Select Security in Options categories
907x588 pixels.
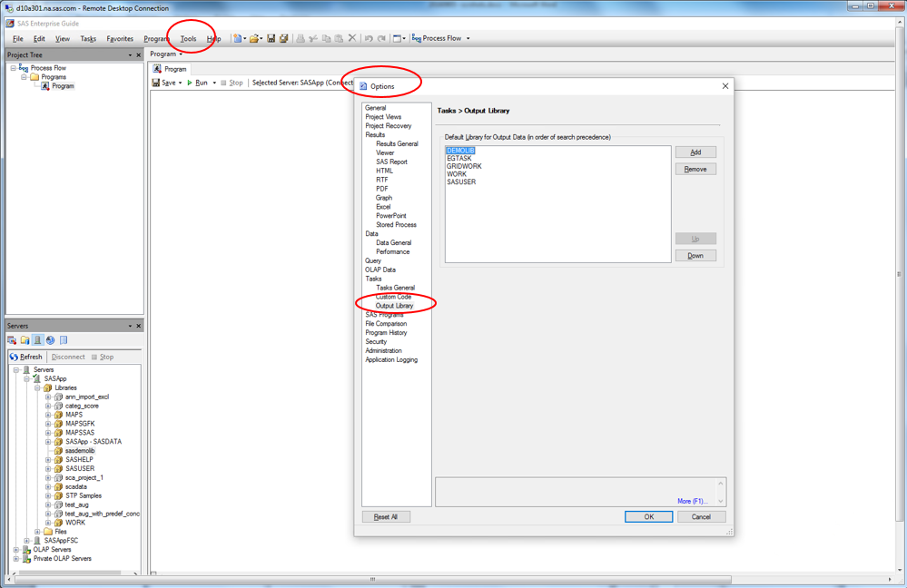(376, 342)
